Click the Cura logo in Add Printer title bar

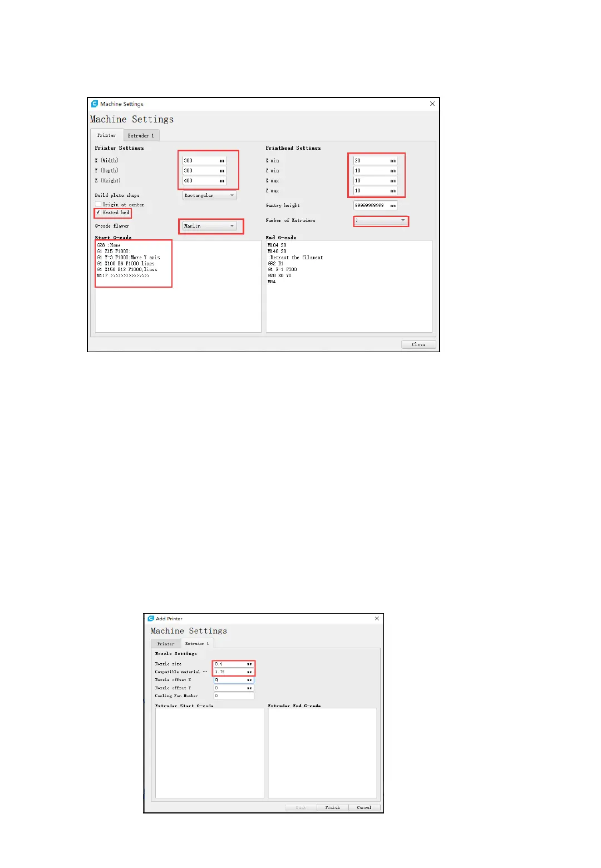coord(151,618)
